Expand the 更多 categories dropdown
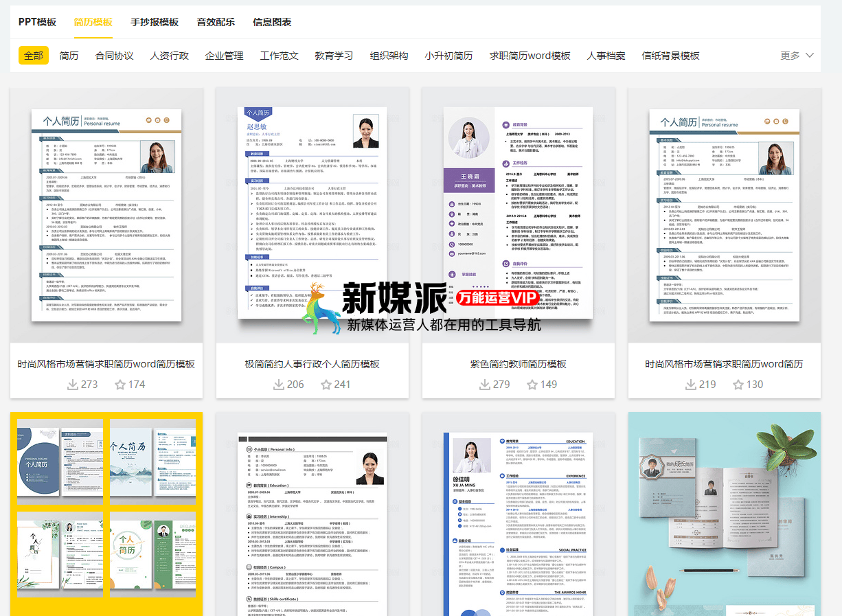The width and height of the screenshot is (842, 616). pyautogui.click(x=797, y=56)
